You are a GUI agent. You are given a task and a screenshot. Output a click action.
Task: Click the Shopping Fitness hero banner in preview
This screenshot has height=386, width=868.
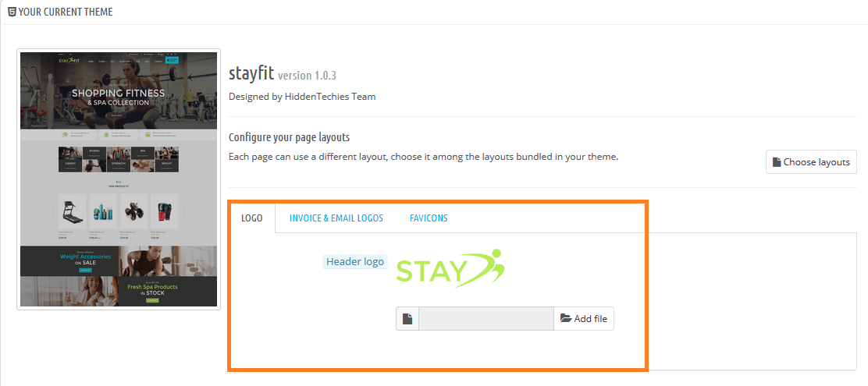[x=119, y=91]
